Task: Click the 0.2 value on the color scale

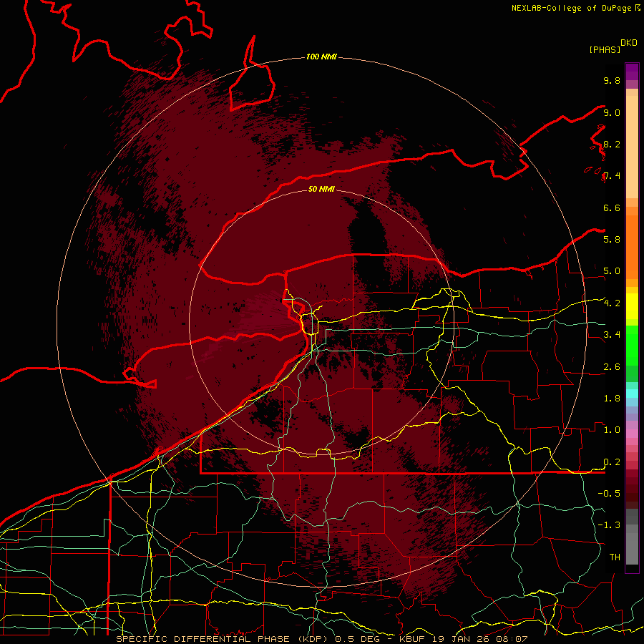Action: tap(612, 462)
